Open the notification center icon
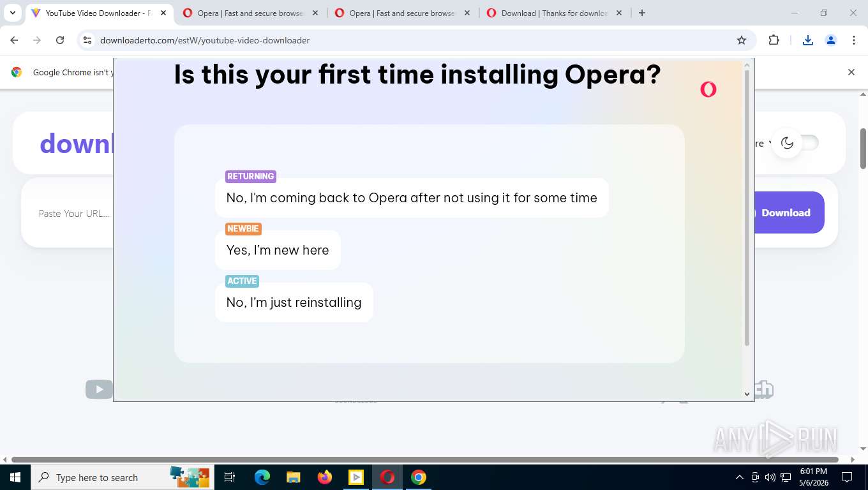 coord(847,477)
